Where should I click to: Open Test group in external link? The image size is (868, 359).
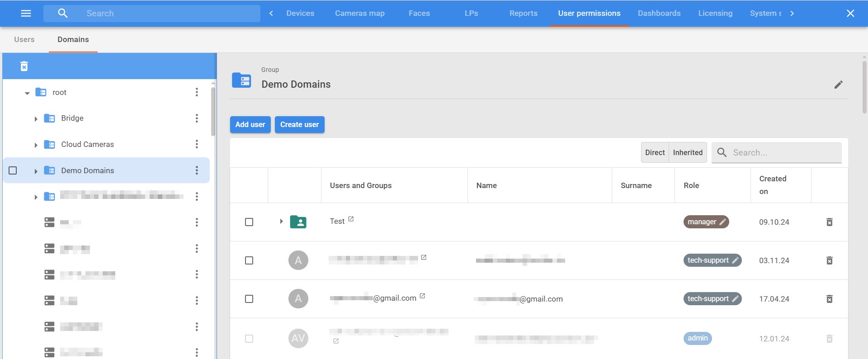click(351, 219)
